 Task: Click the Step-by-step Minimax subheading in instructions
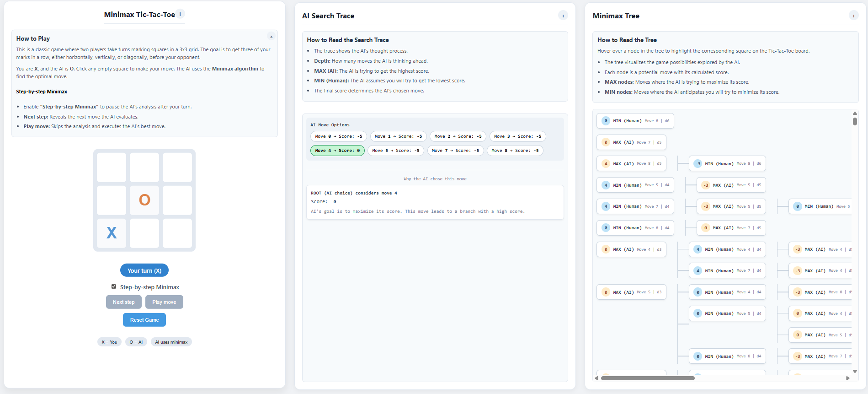coord(42,92)
